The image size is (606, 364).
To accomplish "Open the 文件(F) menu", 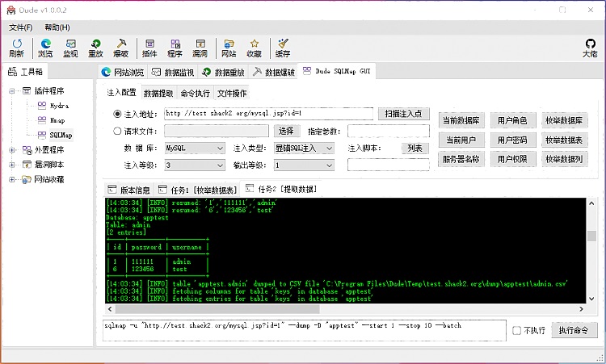I will pyautogui.click(x=21, y=27).
